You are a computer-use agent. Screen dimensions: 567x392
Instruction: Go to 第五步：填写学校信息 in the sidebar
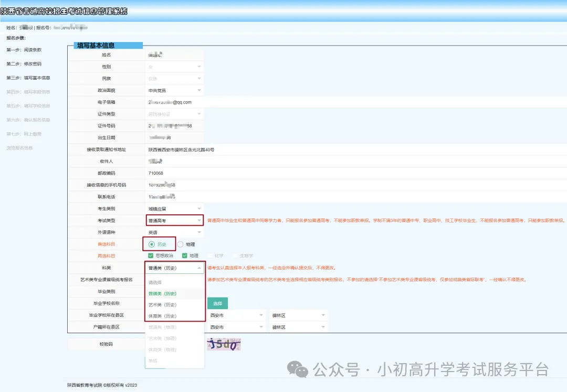28,106
